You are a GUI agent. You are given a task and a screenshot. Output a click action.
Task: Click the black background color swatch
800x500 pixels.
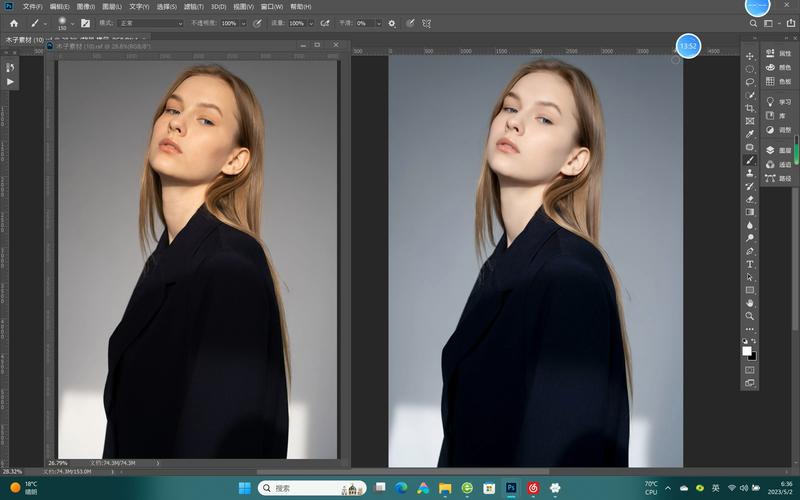tap(753, 357)
